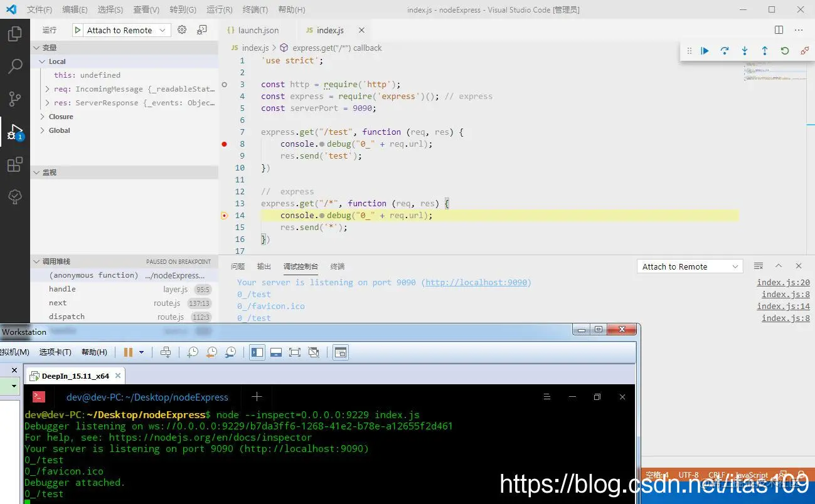Select the dispatch frame in call stack
The height and width of the screenshot is (504, 815).
tap(124, 317)
